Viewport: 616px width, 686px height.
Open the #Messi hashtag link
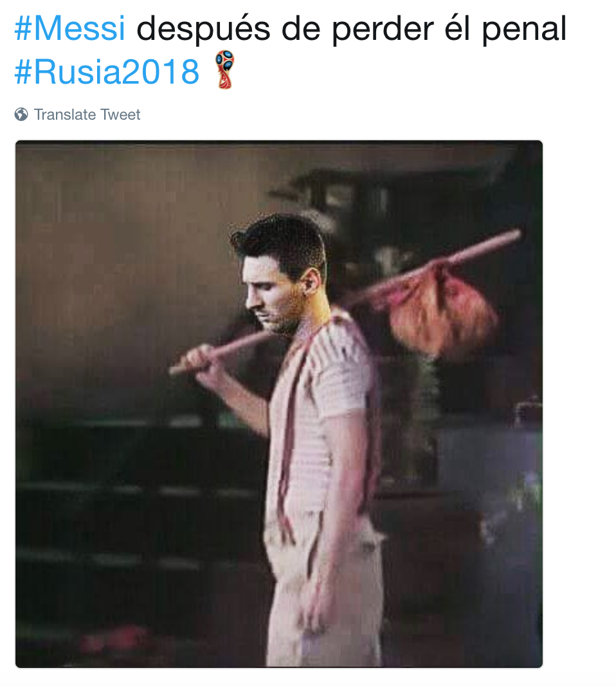pos(70,29)
